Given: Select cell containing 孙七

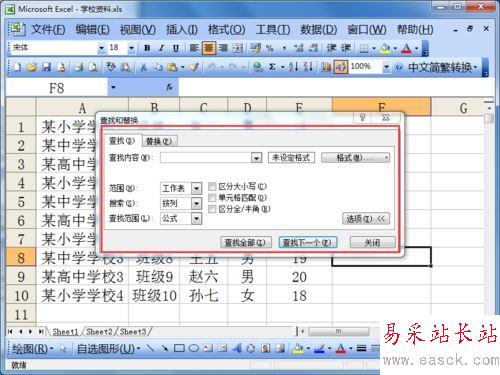Looking at the screenshot, I should tap(204, 295).
